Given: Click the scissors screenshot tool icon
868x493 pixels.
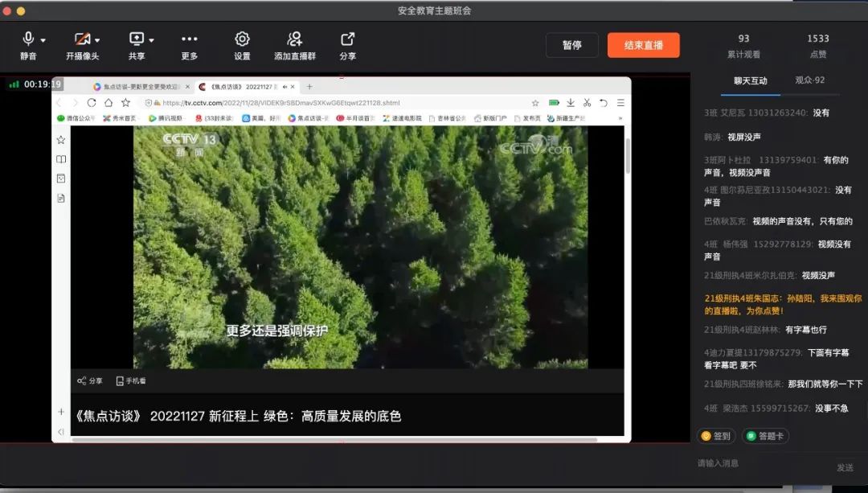Looking at the screenshot, I should (x=587, y=103).
